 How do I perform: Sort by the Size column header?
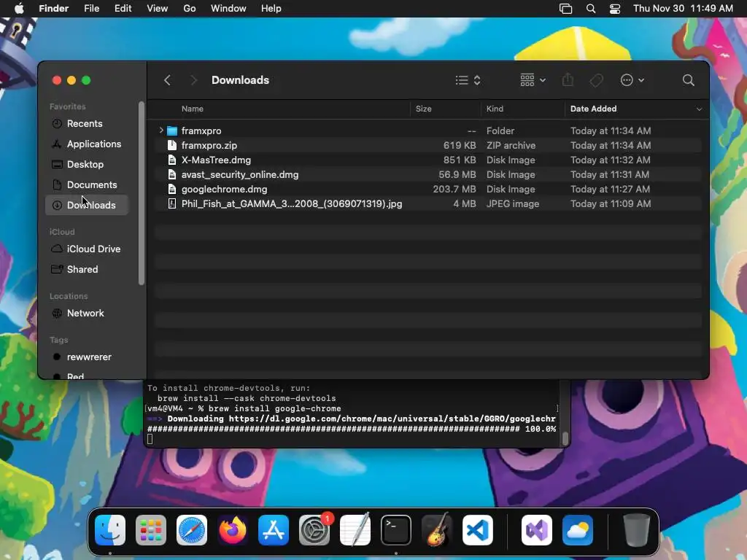click(424, 109)
